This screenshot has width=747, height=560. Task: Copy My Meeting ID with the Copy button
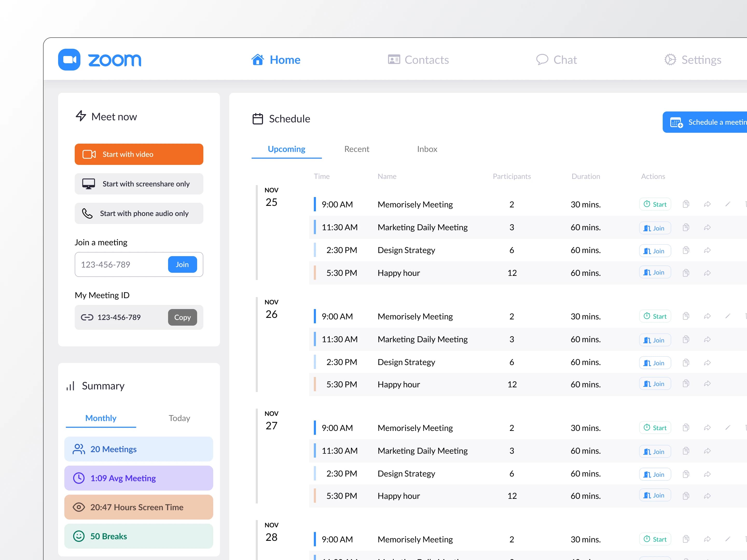[182, 317]
